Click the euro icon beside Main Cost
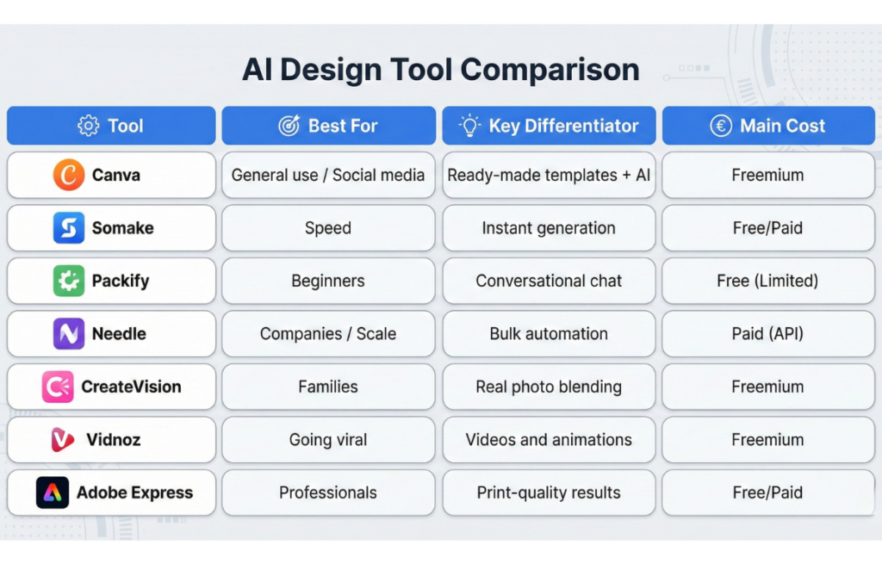Screen dimensions: 882x588 720,126
